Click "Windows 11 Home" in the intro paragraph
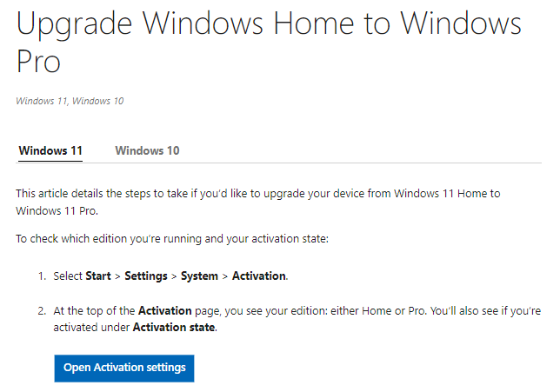 439,194
